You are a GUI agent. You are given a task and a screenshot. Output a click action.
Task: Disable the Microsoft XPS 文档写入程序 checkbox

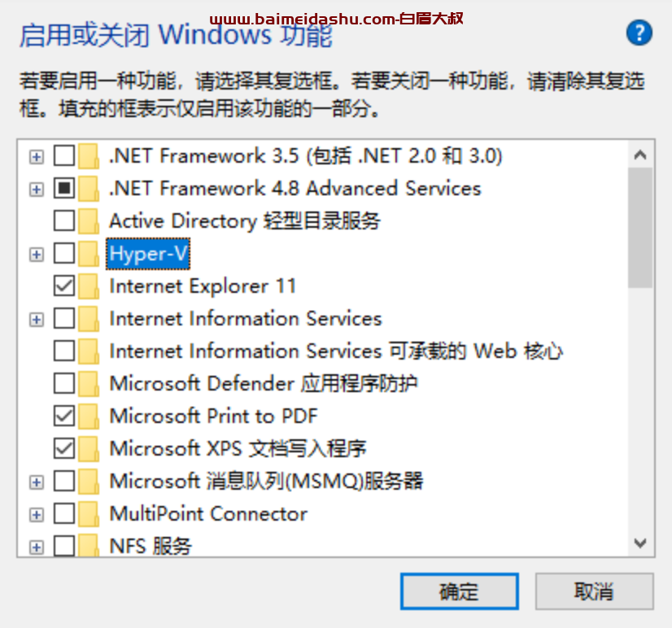(x=64, y=449)
